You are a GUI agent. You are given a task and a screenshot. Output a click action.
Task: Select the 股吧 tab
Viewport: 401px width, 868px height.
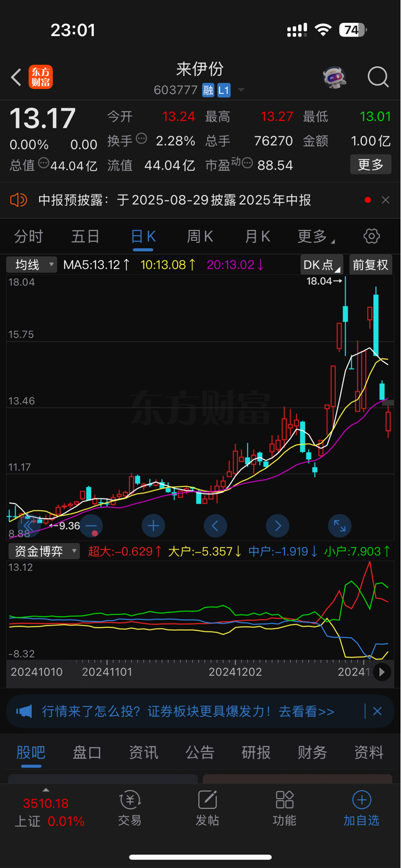31,752
